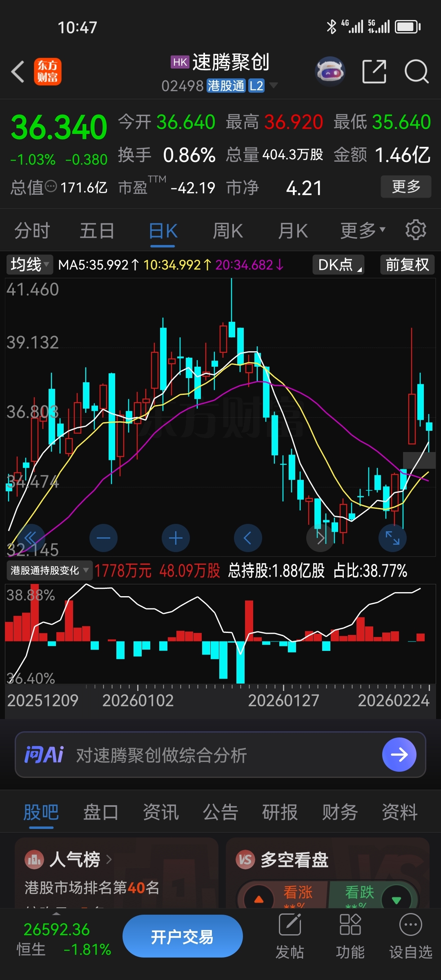The height and width of the screenshot is (980, 441).
Task: Switch to 月K monthly tab
Action: point(293,231)
